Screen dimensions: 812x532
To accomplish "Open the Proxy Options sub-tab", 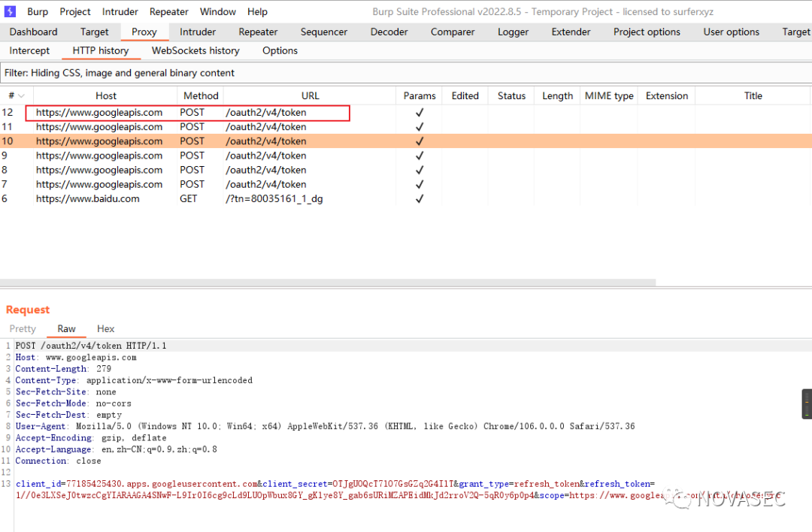I will (x=280, y=50).
